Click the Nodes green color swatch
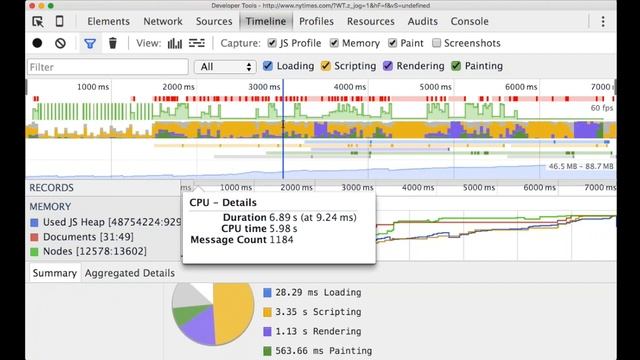The width and height of the screenshot is (640, 360). 34,252
